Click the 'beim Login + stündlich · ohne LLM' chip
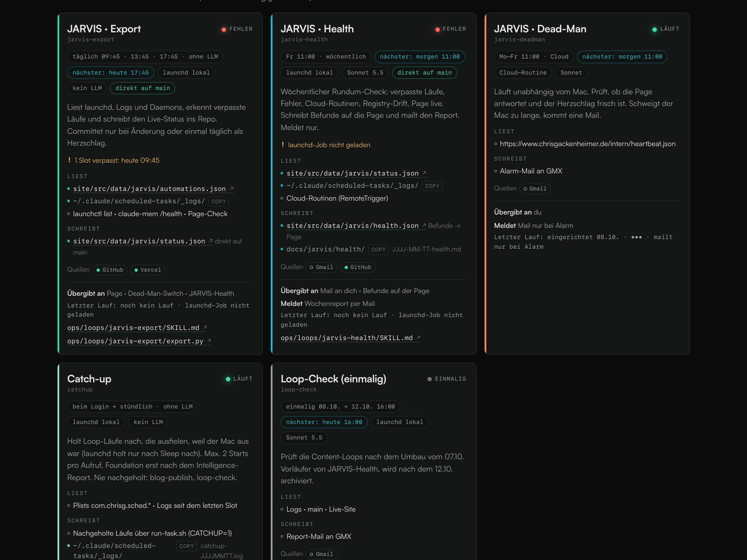Viewport: 747px width, 560px height. tap(132, 406)
